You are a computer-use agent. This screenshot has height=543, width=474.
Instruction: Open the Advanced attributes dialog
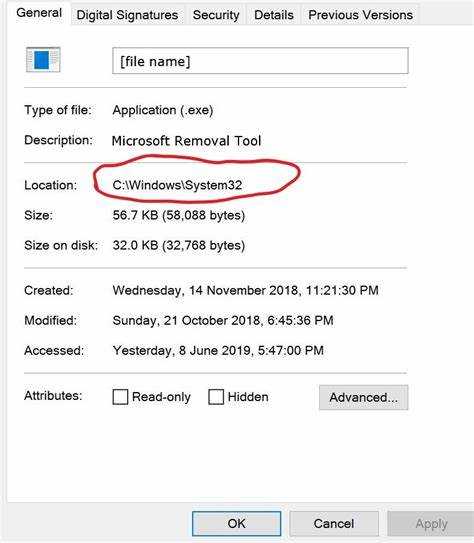364,397
